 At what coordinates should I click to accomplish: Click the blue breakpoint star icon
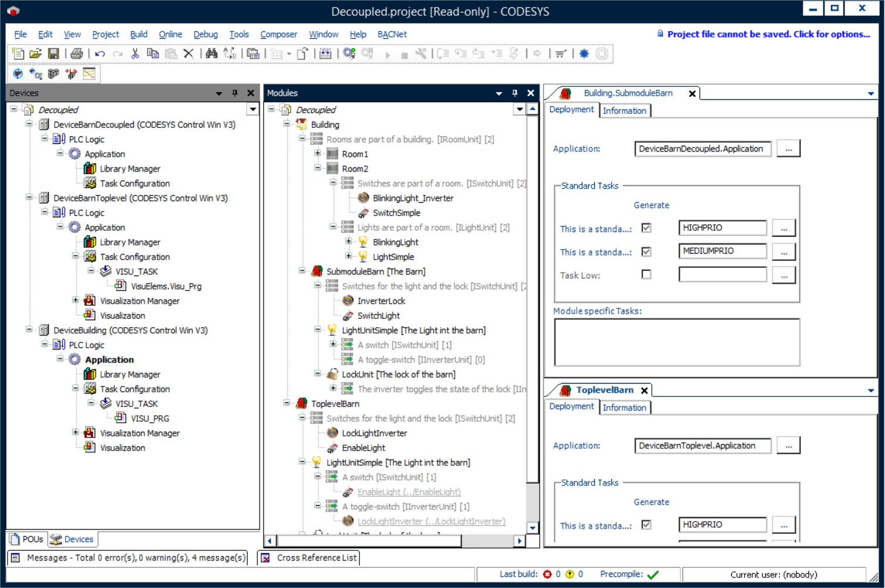coord(584,54)
